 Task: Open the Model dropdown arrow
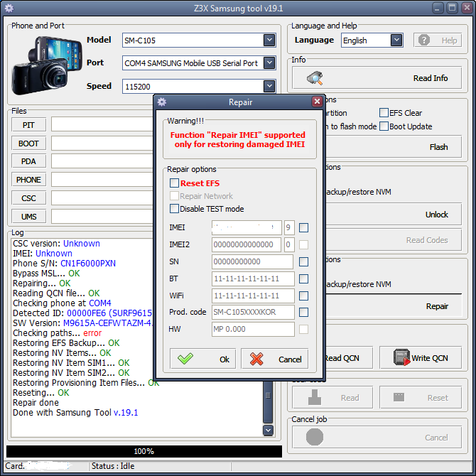tap(269, 40)
